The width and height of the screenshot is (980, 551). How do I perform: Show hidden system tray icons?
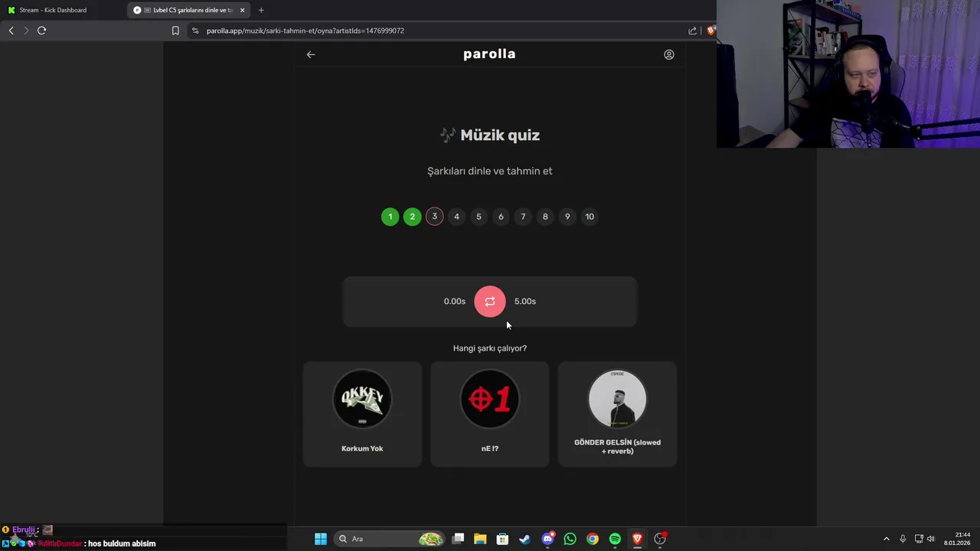tap(887, 539)
